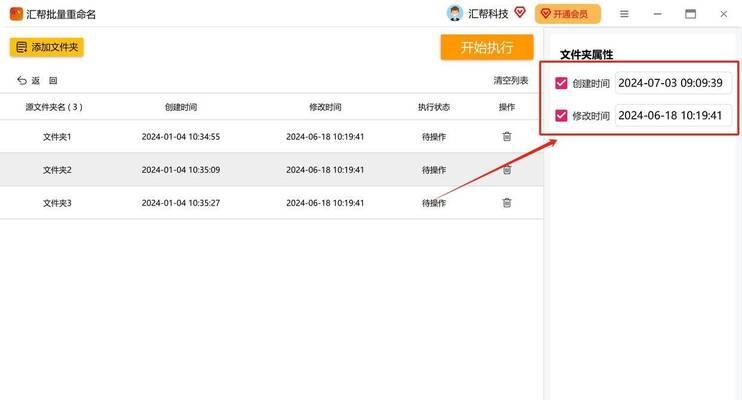This screenshot has height=400, width=742.
Task: Edit the 创建时间 field 2024-07-03 09:09:39
Action: 673,83
